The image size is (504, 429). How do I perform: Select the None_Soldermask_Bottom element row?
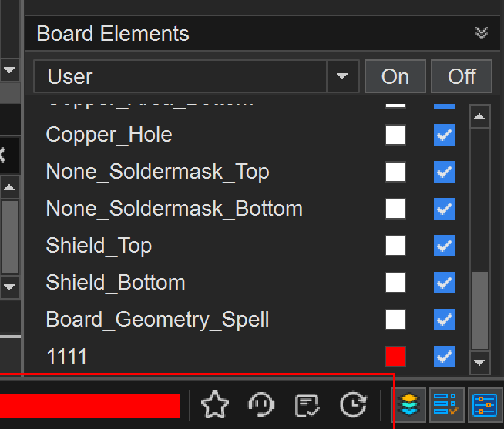174,209
